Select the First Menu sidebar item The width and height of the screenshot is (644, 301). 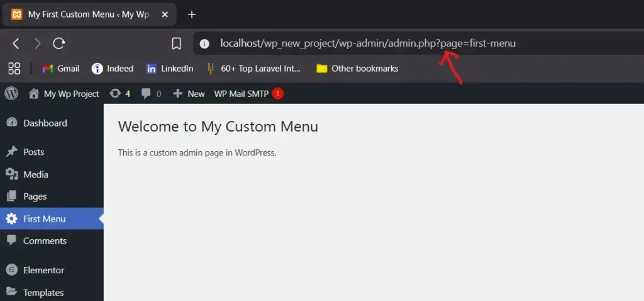44,219
